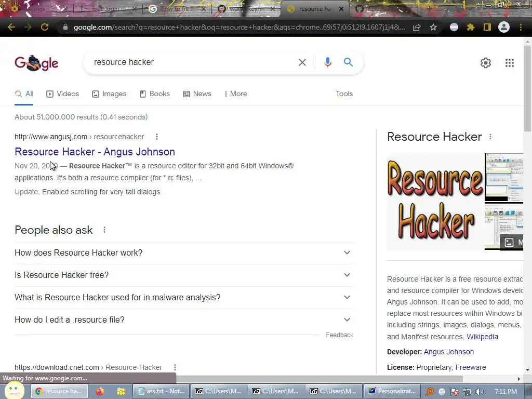
Task: Open the Chrome three-dot menu
Action: point(521,27)
